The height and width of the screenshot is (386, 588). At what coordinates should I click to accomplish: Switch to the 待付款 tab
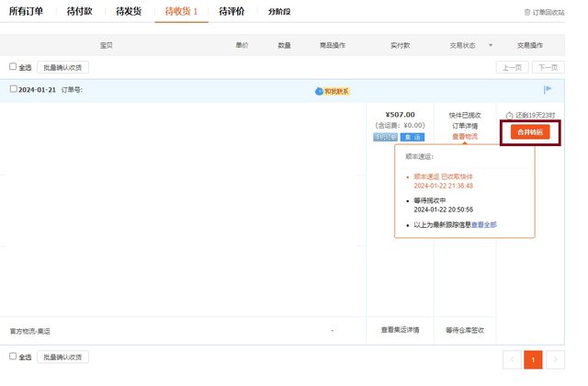point(79,11)
